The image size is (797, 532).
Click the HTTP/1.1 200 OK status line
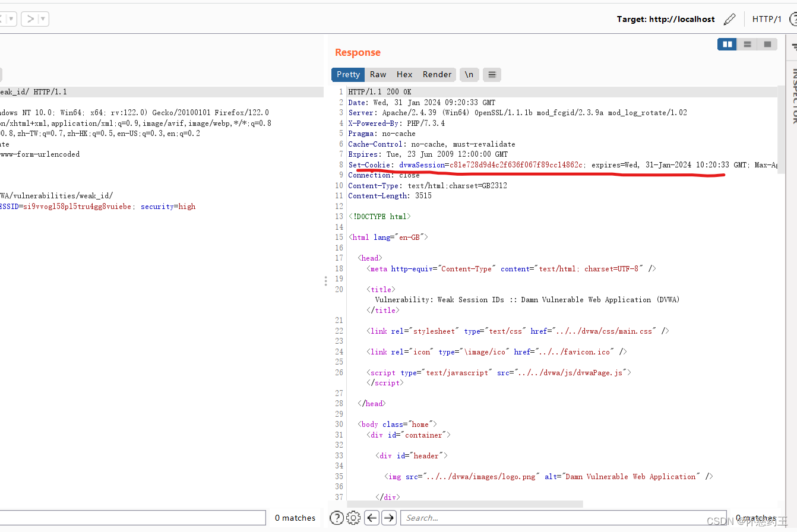tap(379, 92)
